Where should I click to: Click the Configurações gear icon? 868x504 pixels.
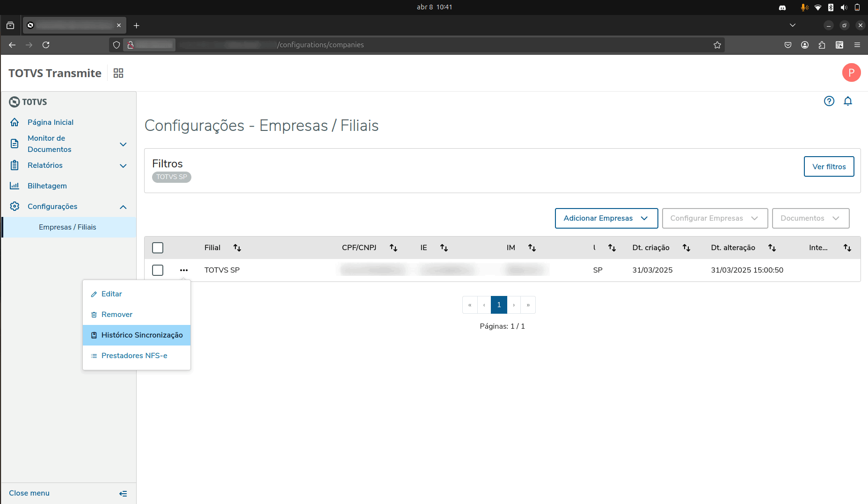point(15,206)
